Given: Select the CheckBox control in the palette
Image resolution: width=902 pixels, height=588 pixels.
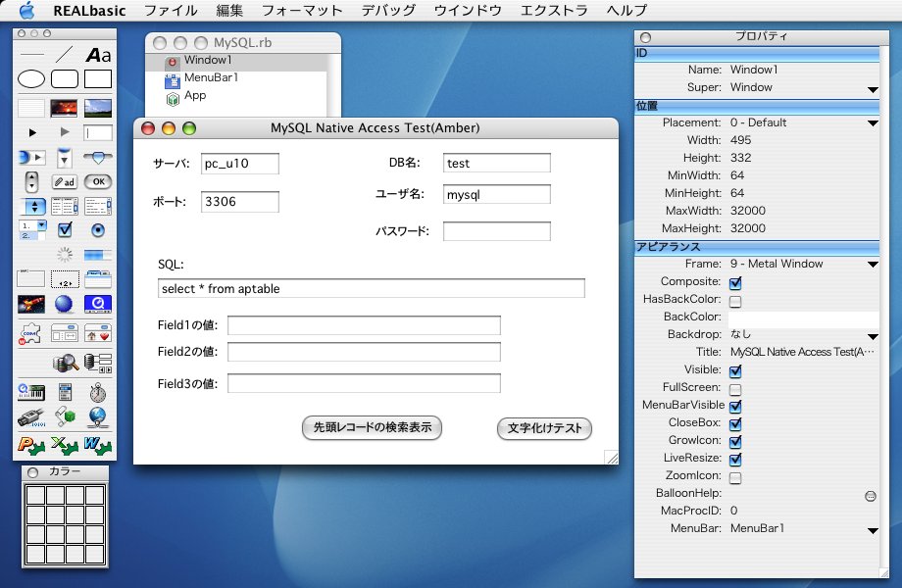Looking at the screenshot, I should pos(65,230).
